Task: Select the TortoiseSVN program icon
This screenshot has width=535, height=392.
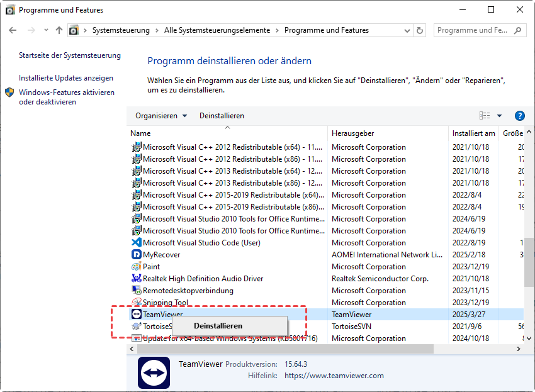Action: (137, 326)
